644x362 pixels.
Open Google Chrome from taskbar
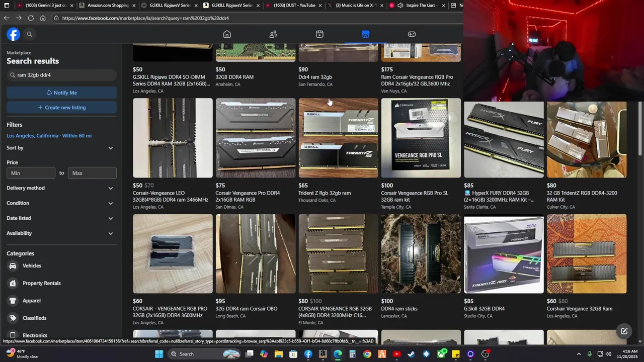pos(367,354)
